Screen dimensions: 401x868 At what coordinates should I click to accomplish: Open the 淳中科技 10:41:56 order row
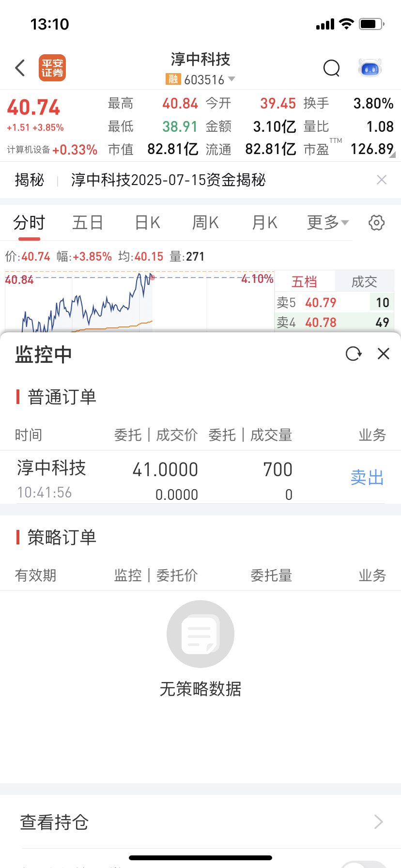point(200,477)
